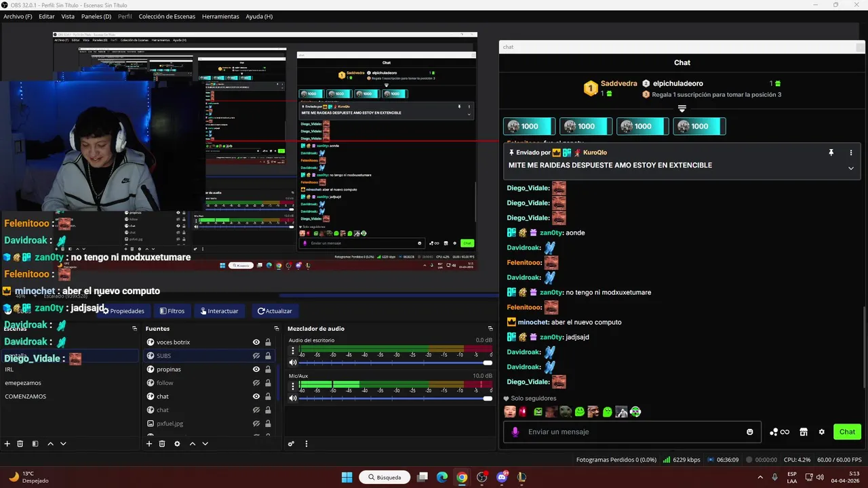Move selected source down in Fuentes
Screen dimensions: 868x488
[205, 444]
